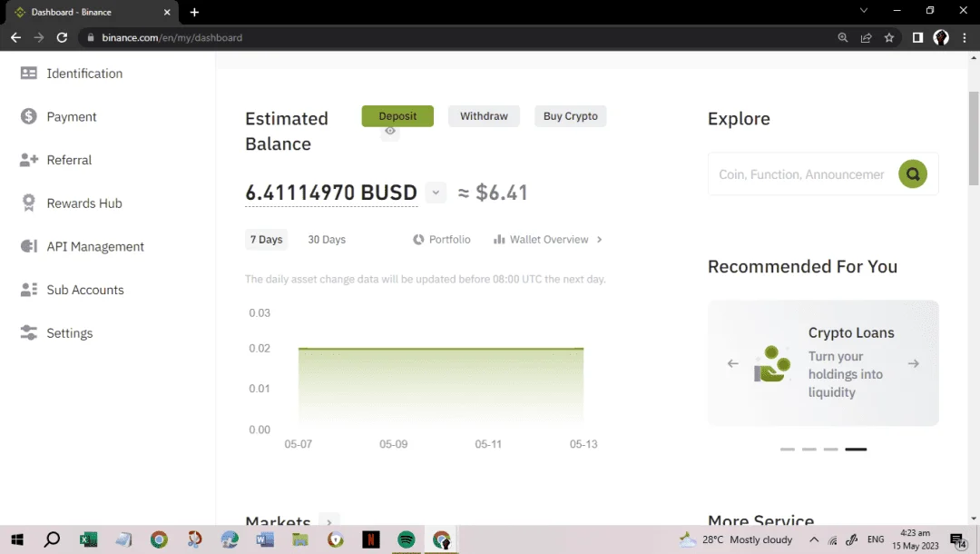This screenshot has width=980, height=554.
Task: Select the second carousel indicator
Action: coord(808,449)
